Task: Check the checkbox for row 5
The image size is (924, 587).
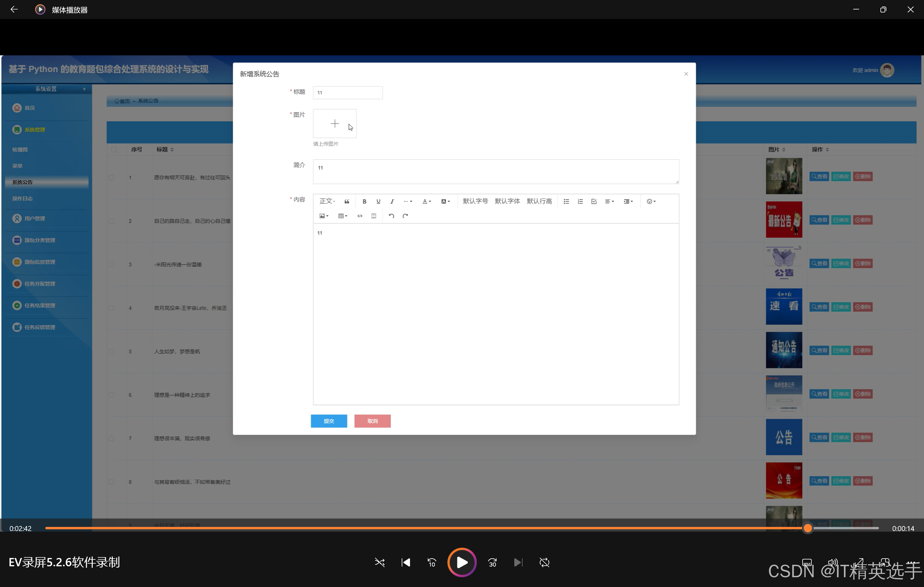Action: click(111, 352)
